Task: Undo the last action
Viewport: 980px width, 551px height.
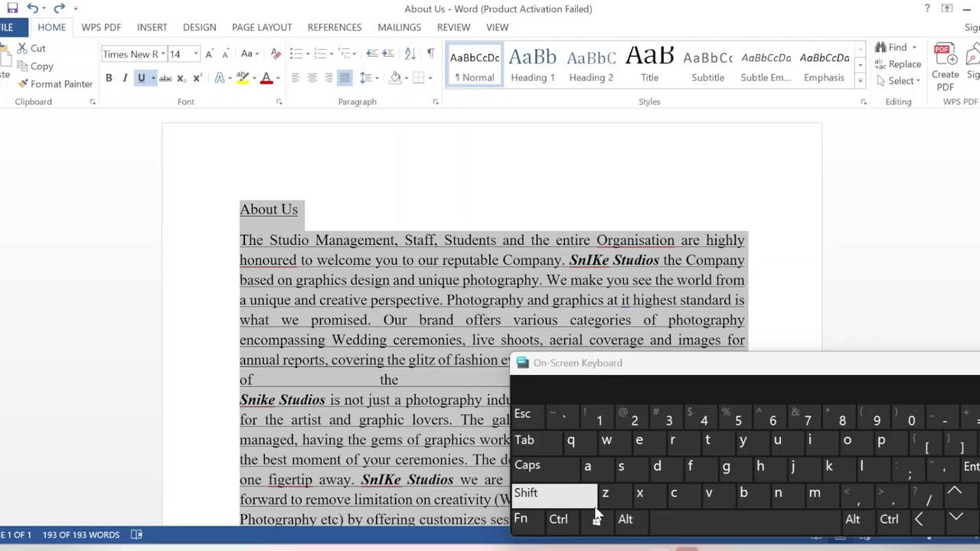Action: (x=32, y=8)
